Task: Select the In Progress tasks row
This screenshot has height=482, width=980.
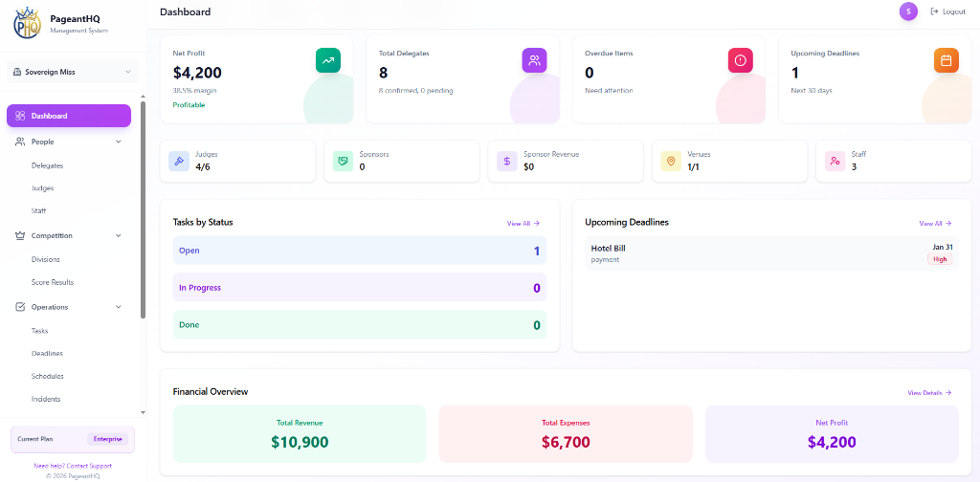Action: [360, 288]
